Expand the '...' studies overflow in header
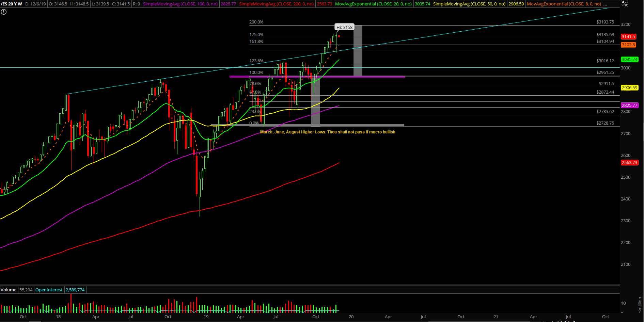The height and width of the screenshot is (322, 644). click(605, 4)
